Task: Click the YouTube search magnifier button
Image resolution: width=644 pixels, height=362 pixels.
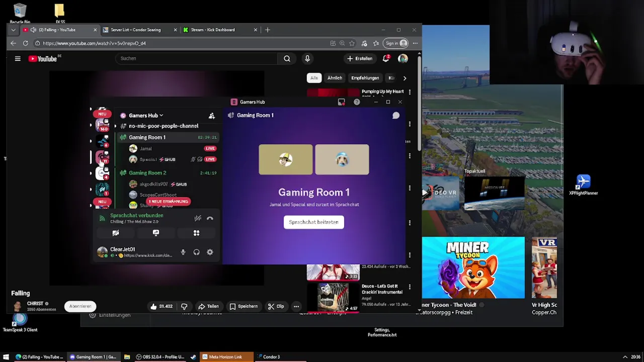Action: click(287, 58)
